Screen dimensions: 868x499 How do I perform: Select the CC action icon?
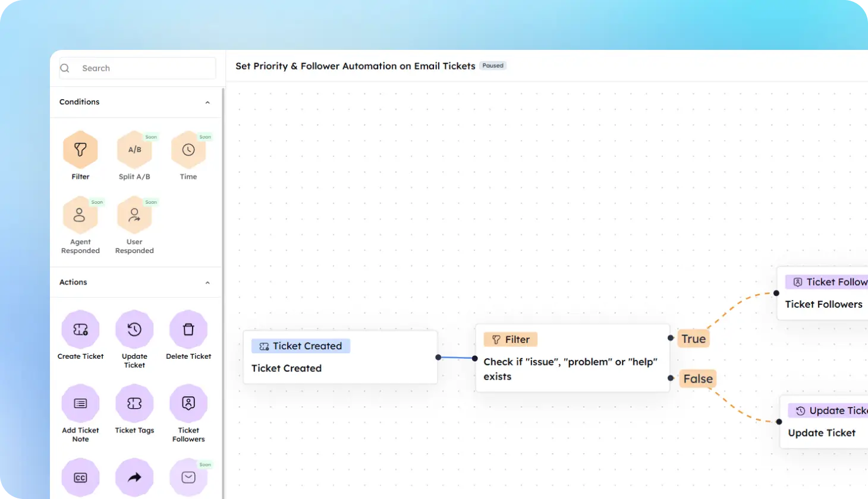80,478
